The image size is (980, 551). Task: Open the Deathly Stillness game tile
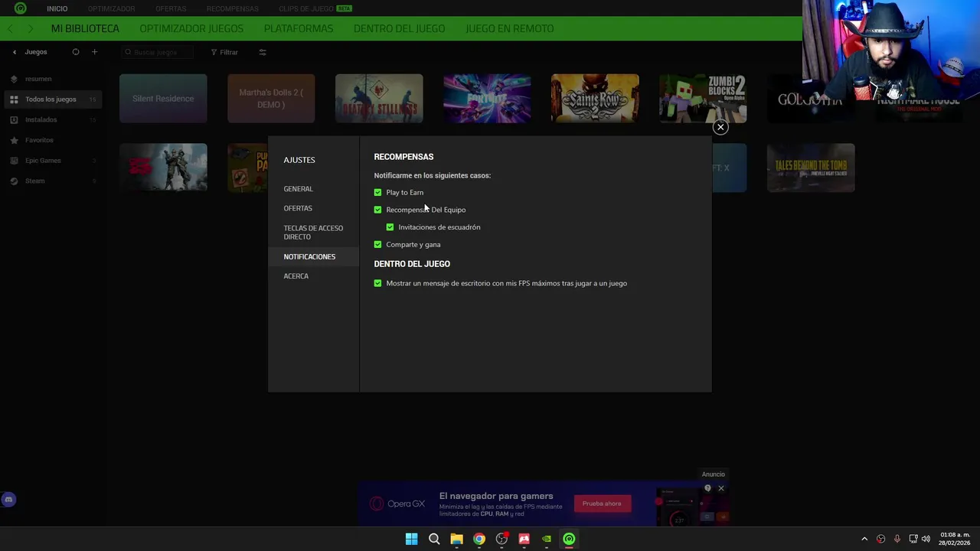coord(379,99)
